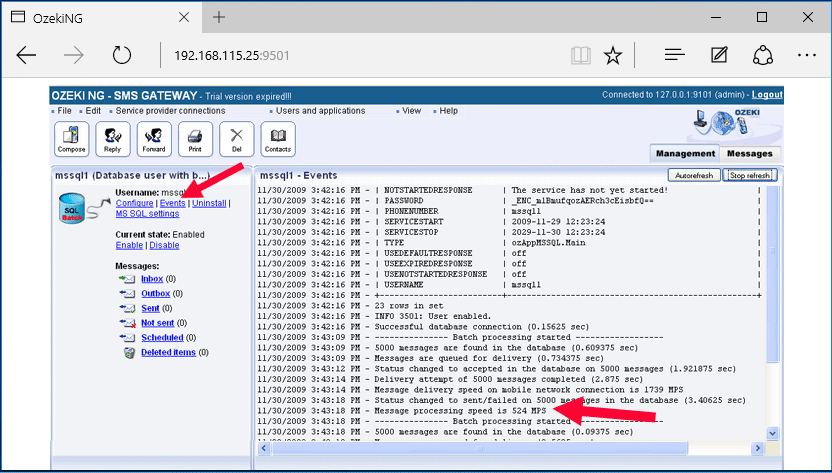Click the Del toolbar icon
This screenshot has width=832, height=473.
click(x=237, y=138)
